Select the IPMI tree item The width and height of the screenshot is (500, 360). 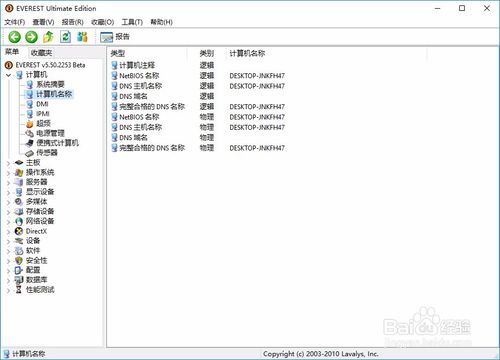[43, 114]
